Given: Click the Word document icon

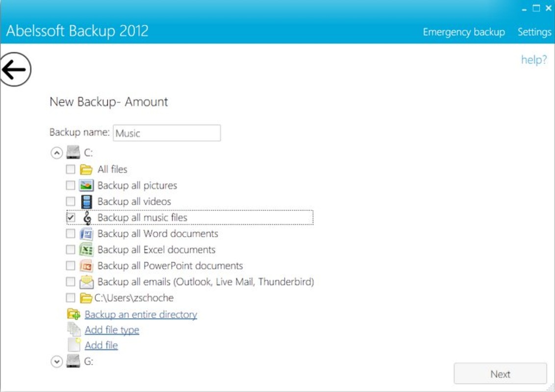Looking at the screenshot, I should pyautogui.click(x=86, y=234).
